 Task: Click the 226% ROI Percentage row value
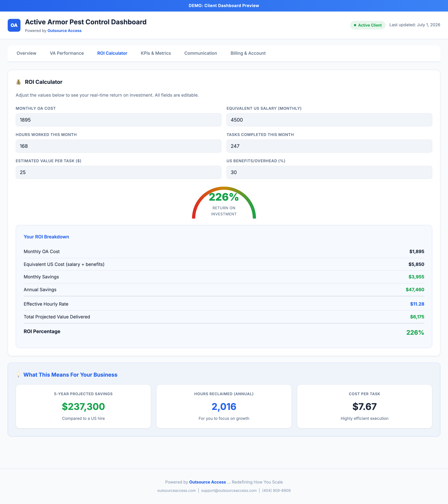click(x=415, y=333)
